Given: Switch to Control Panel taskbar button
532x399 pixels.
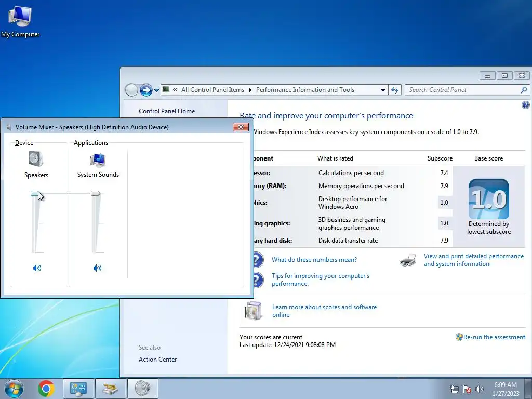Looking at the screenshot, I should click(x=78, y=389).
